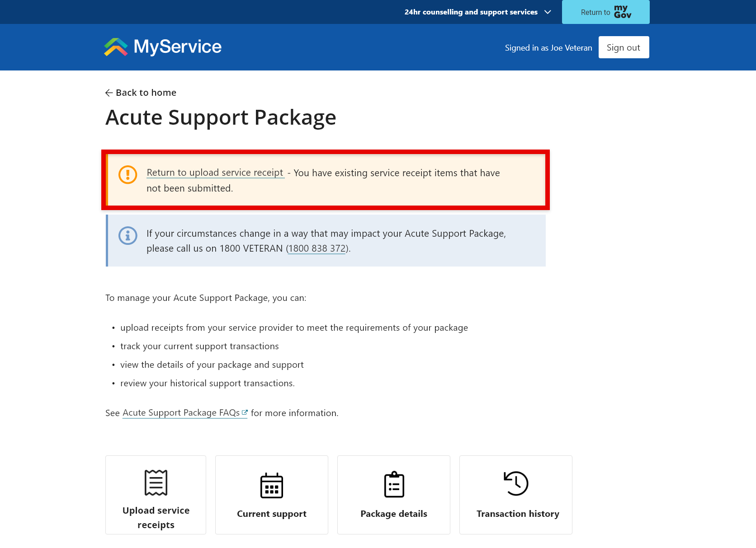Select the Upload service receipts receipt icon

click(x=156, y=482)
